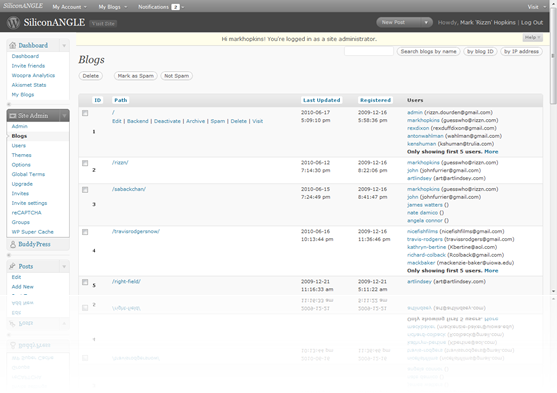
Task: Click the by blog ID button
Action: [480, 52]
